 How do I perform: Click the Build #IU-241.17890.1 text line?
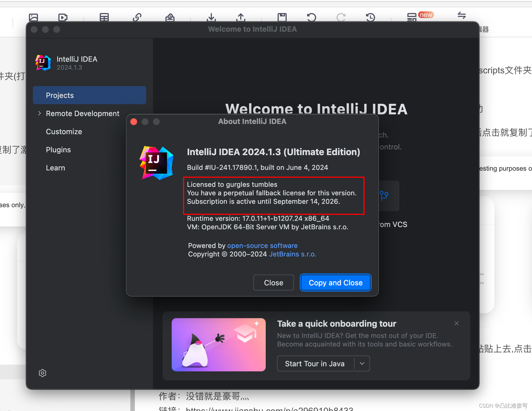(x=258, y=167)
